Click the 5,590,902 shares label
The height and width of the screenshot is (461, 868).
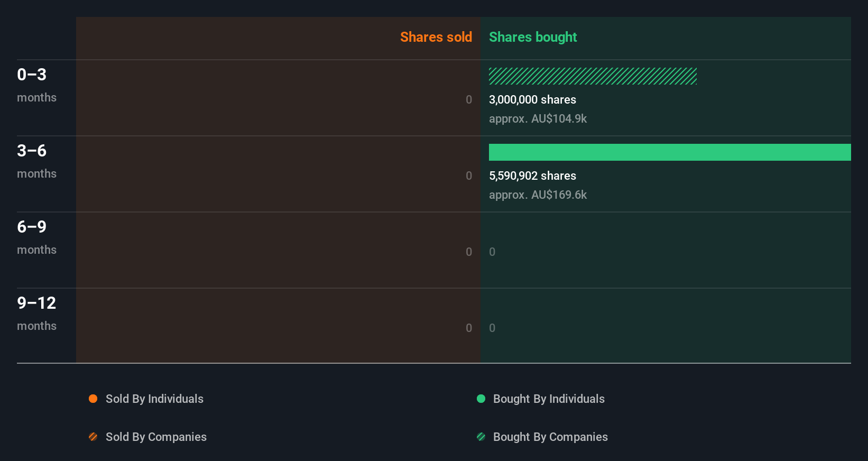(x=532, y=176)
